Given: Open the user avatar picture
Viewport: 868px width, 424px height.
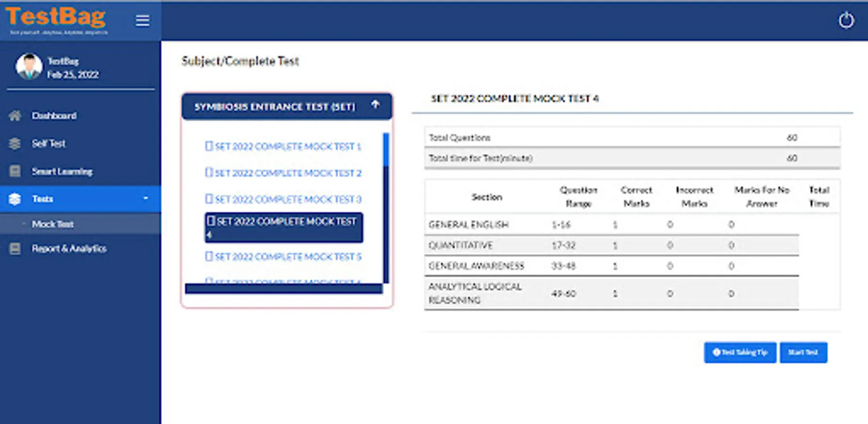Looking at the screenshot, I should click(x=29, y=66).
